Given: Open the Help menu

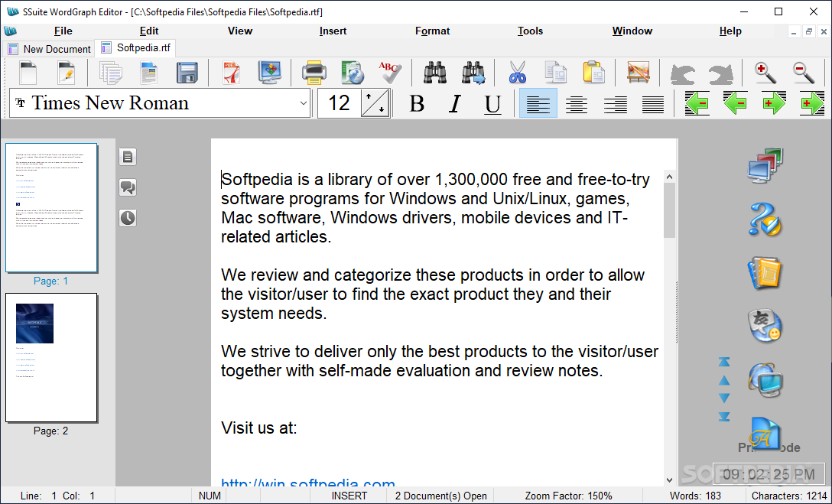Looking at the screenshot, I should pyautogui.click(x=730, y=31).
